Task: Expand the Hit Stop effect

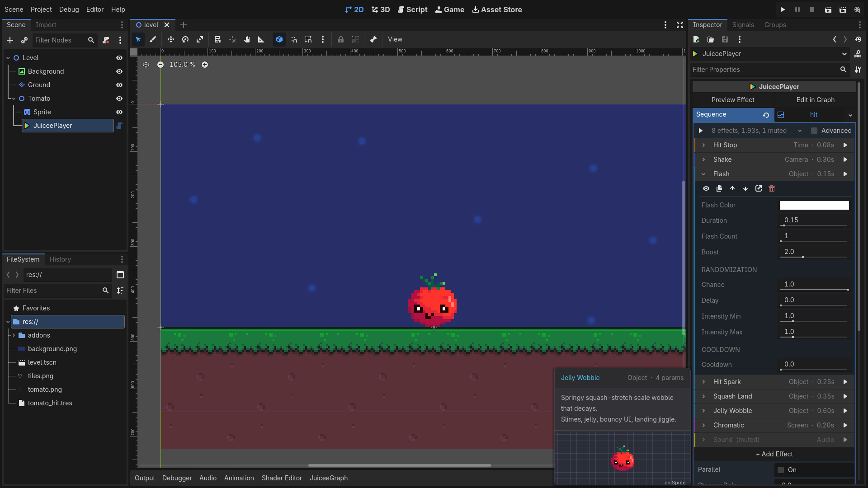Action: tap(703, 145)
